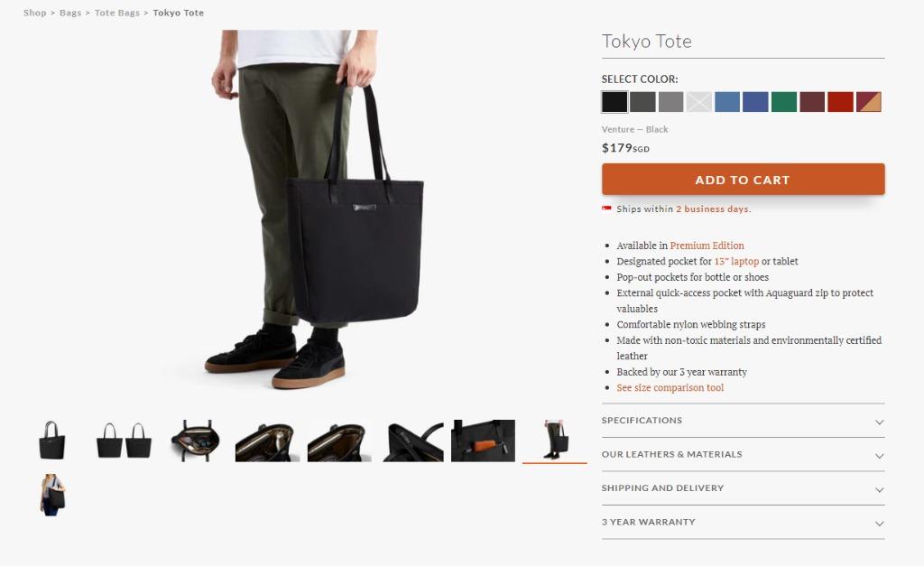Choose the bright red color swatch
This screenshot has width=924, height=566.
click(x=840, y=101)
